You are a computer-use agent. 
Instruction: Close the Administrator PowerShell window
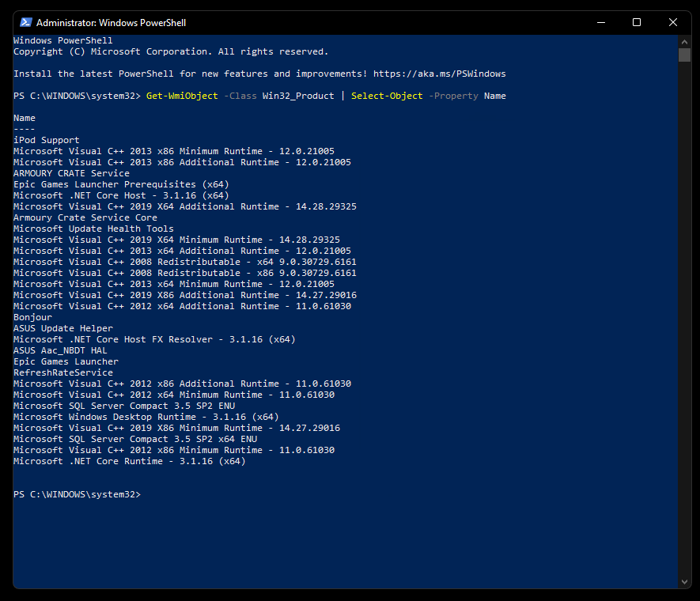coord(673,22)
